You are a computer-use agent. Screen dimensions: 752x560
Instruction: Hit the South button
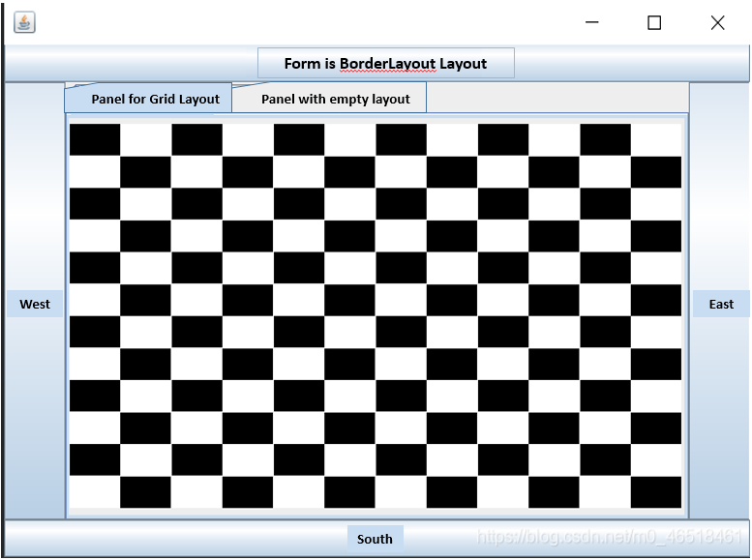[x=375, y=539]
